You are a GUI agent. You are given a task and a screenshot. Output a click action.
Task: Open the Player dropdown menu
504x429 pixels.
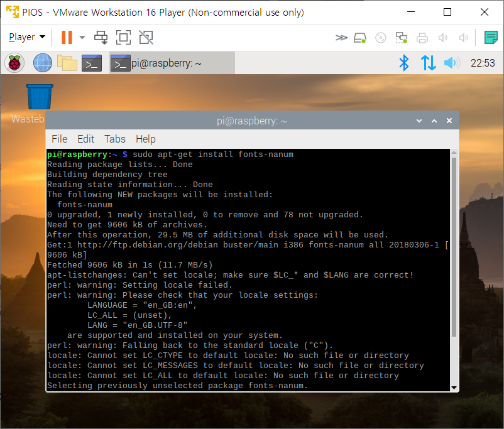point(26,38)
